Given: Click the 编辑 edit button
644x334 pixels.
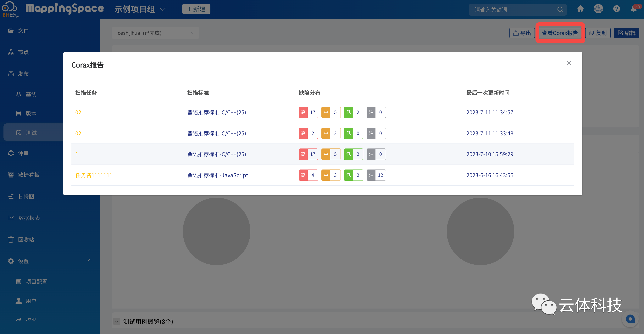Looking at the screenshot, I should coord(626,33).
